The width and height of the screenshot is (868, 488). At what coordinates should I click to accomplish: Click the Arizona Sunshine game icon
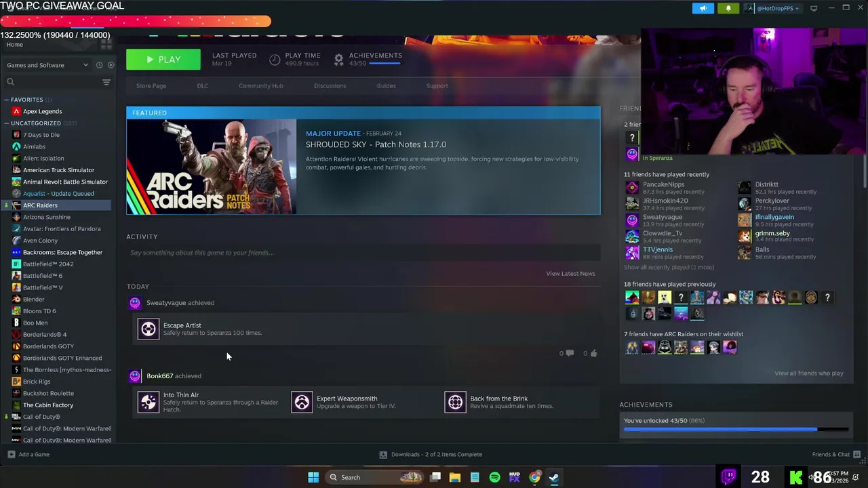click(16, 217)
